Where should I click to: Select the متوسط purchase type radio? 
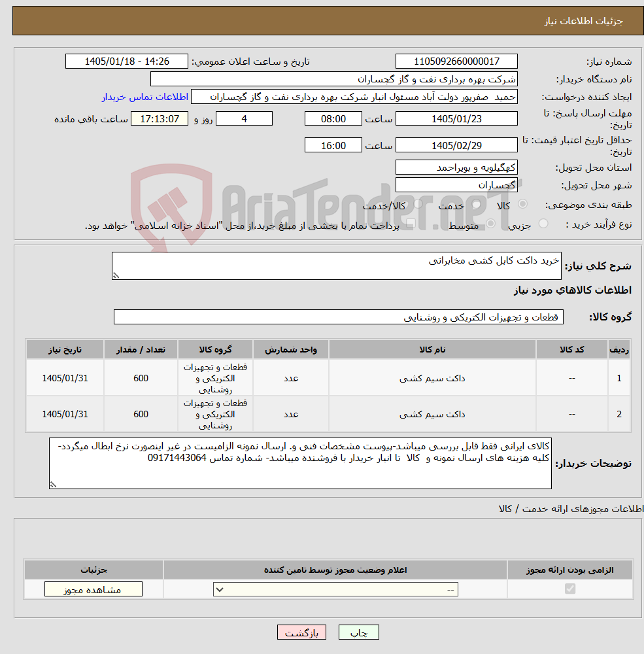tap(490, 224)
